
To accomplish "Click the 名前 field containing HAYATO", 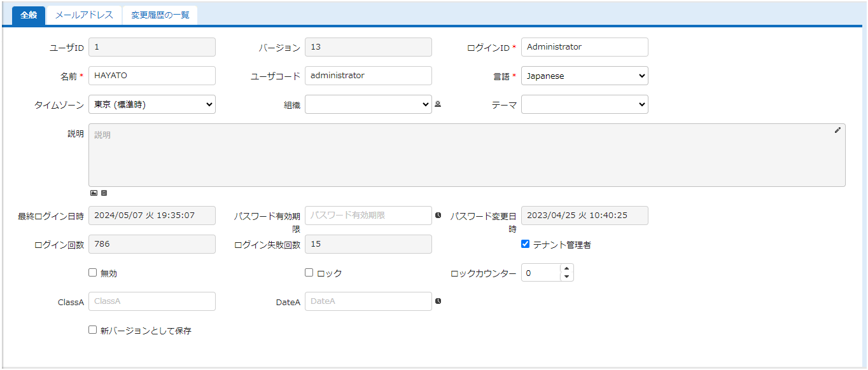I will point(152,76).
